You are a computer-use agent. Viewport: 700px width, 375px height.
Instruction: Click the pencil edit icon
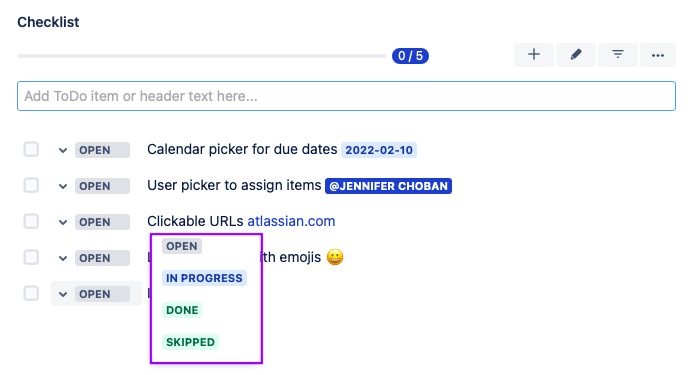tap(575, 55)
